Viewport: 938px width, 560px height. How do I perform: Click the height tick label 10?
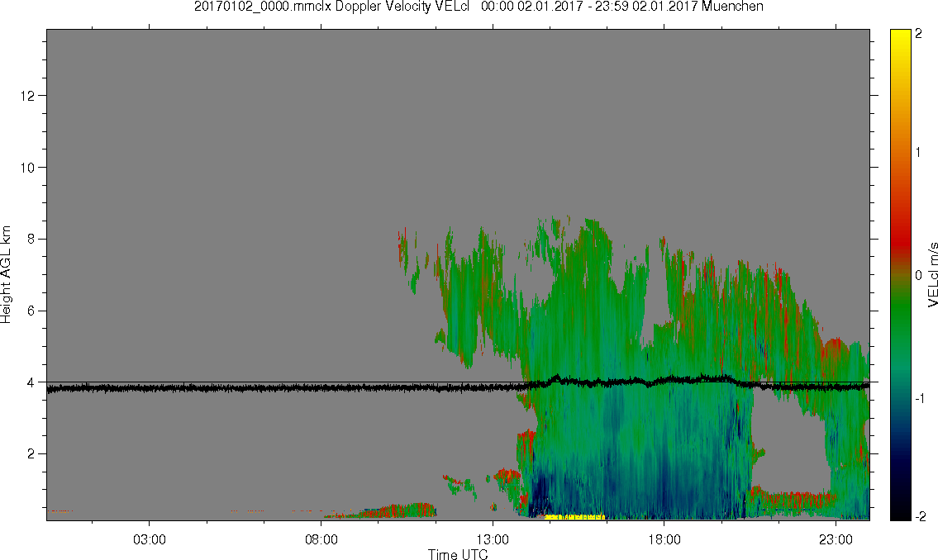tap(27, 168)
